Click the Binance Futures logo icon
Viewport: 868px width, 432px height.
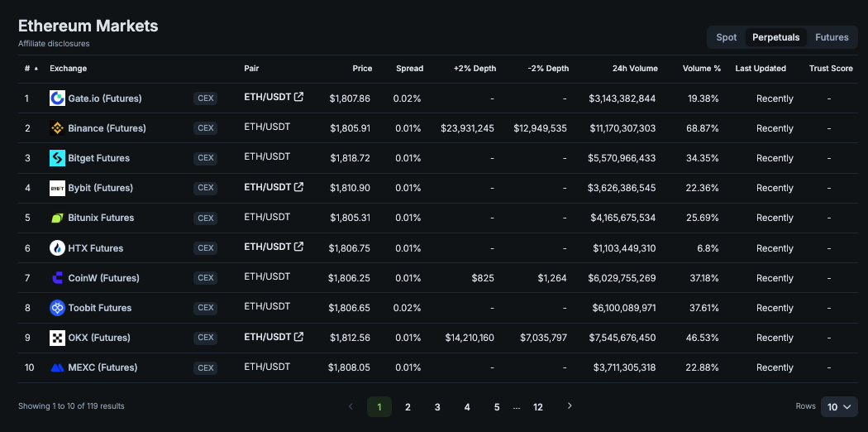pos(57,128)
